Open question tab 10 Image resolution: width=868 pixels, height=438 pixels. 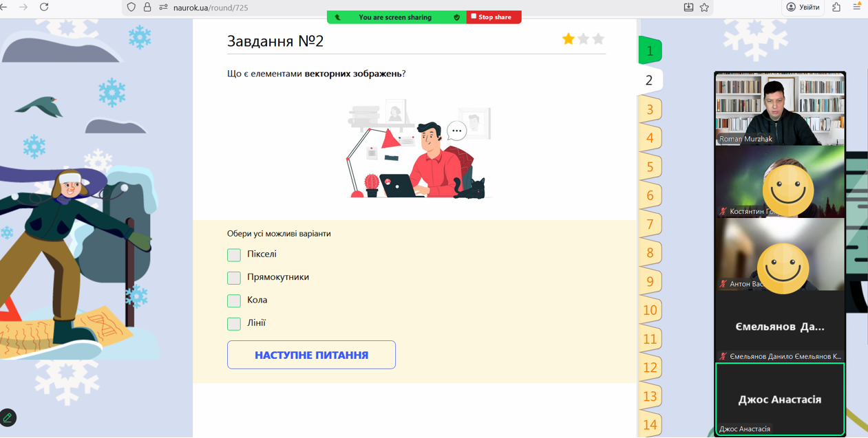pos(650,310)
